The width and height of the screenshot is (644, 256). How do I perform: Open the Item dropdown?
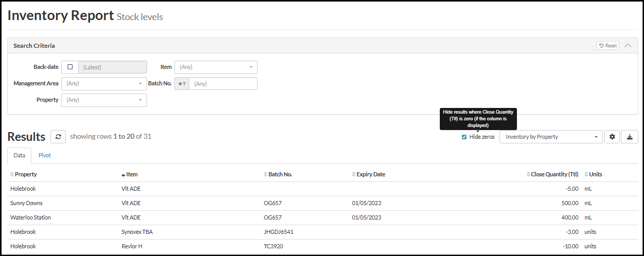(216, 67)
